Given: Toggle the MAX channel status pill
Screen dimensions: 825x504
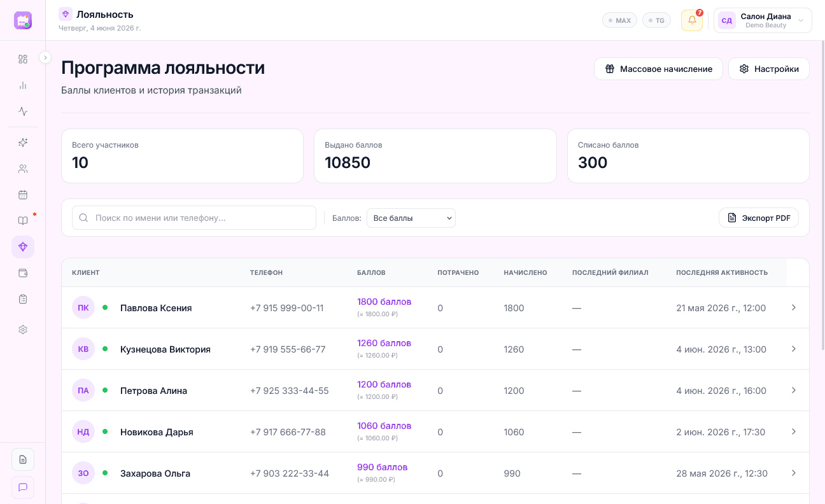Looking at the screenshot, I should tap(619, 20).
